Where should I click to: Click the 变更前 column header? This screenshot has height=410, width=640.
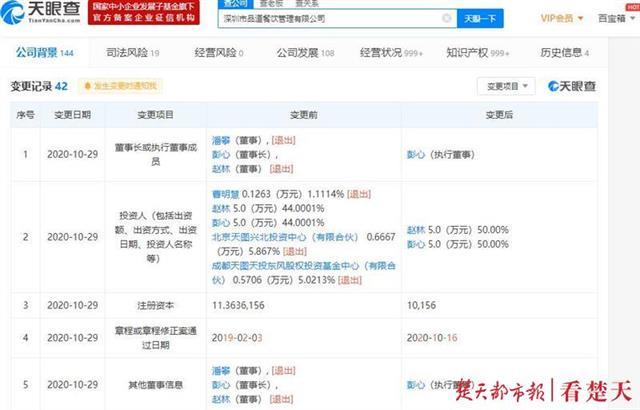[304, 115]
